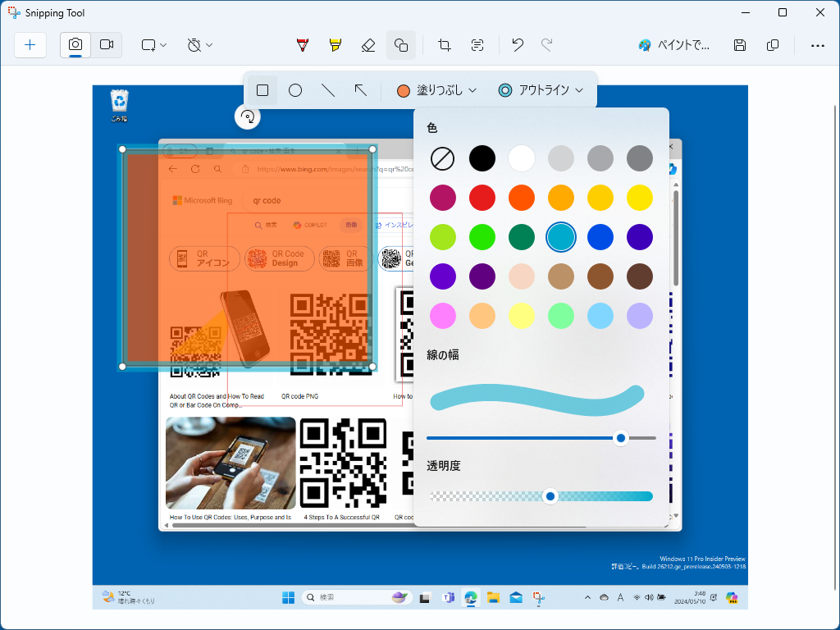Viewport: 840px width, 630px height.
Task: Click the taskbar 検索 search box
Action: (357, 597)
